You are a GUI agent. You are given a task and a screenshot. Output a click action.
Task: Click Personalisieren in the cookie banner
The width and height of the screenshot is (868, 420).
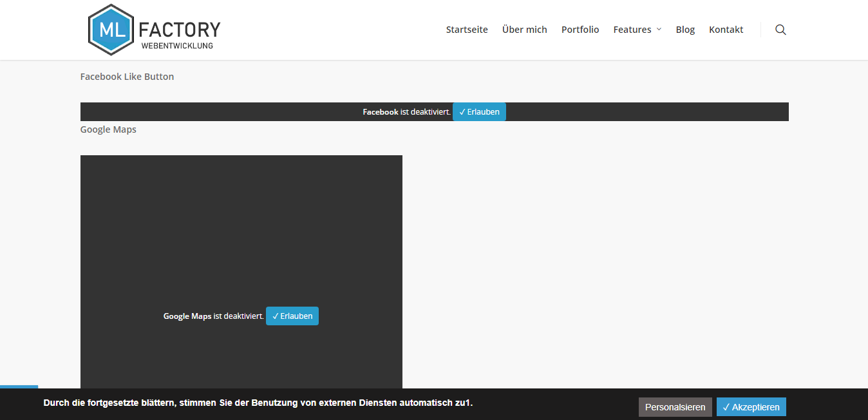(x=675, y=407)
